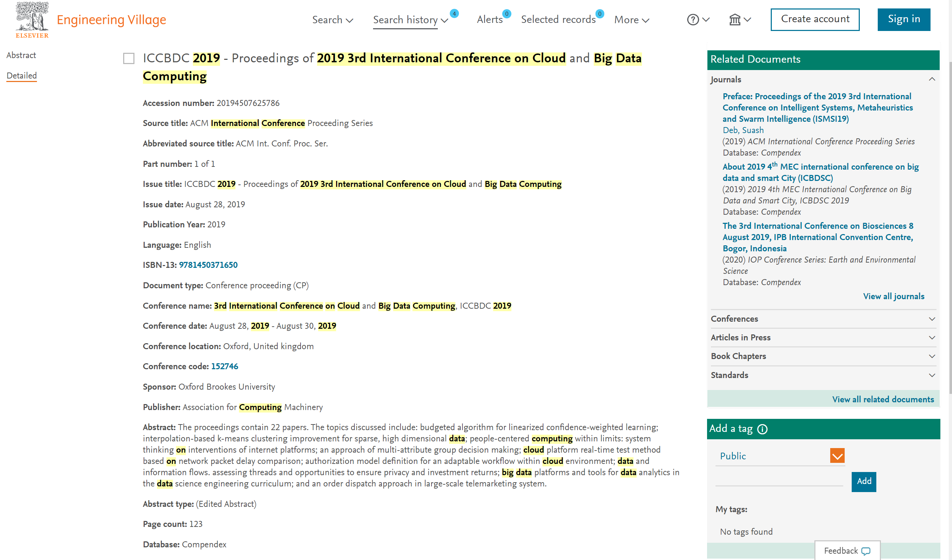Click the Feedback speech bubble icon
The width and height of the screenshot is (952, 560).
tap(866, 551)
